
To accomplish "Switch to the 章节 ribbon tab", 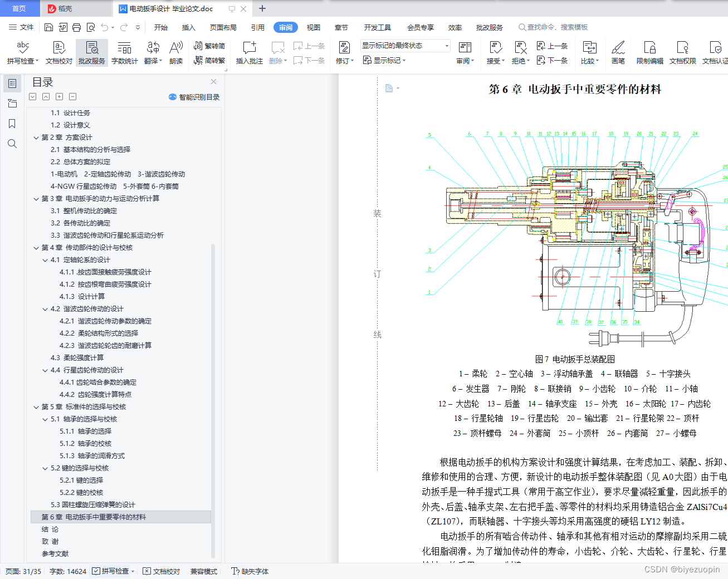I will (x=341, y=27).
